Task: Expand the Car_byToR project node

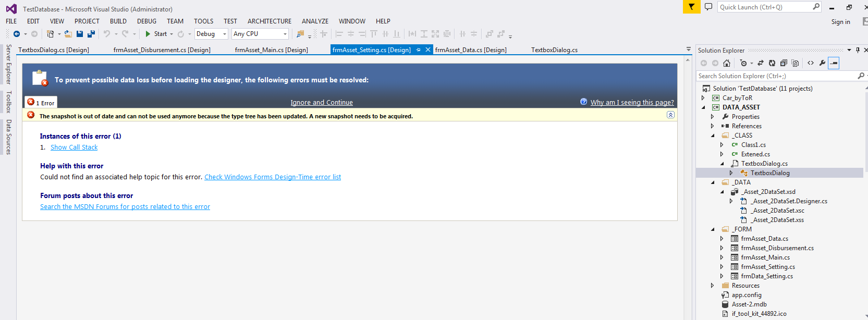Action: pos(703,98)
